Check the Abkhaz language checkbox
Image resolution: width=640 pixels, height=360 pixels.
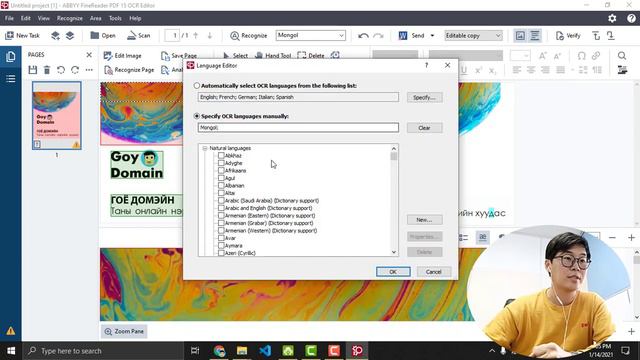click(221, 156)
